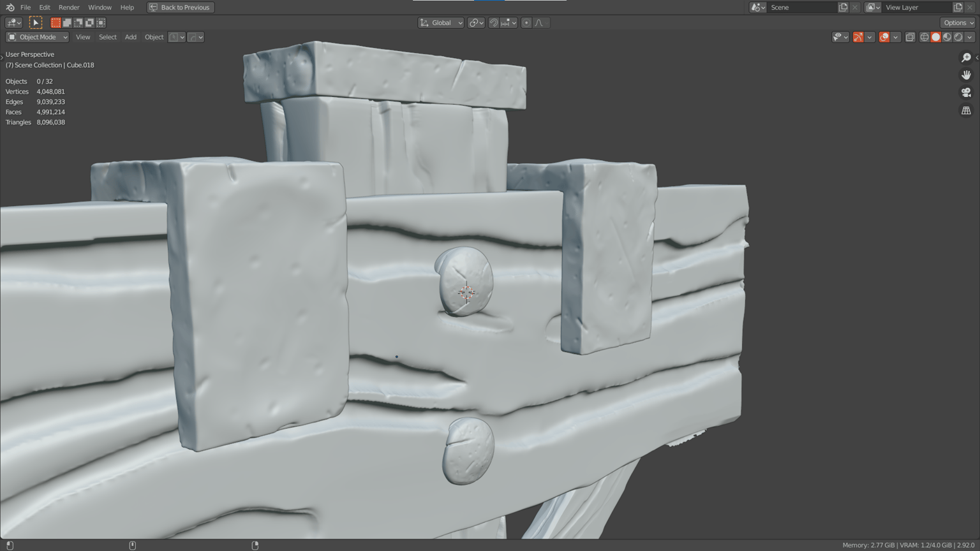Image resolution: width=980 pixels, height=551 pixels.
Task: Open the Edit menu
Action: [45, 7]
